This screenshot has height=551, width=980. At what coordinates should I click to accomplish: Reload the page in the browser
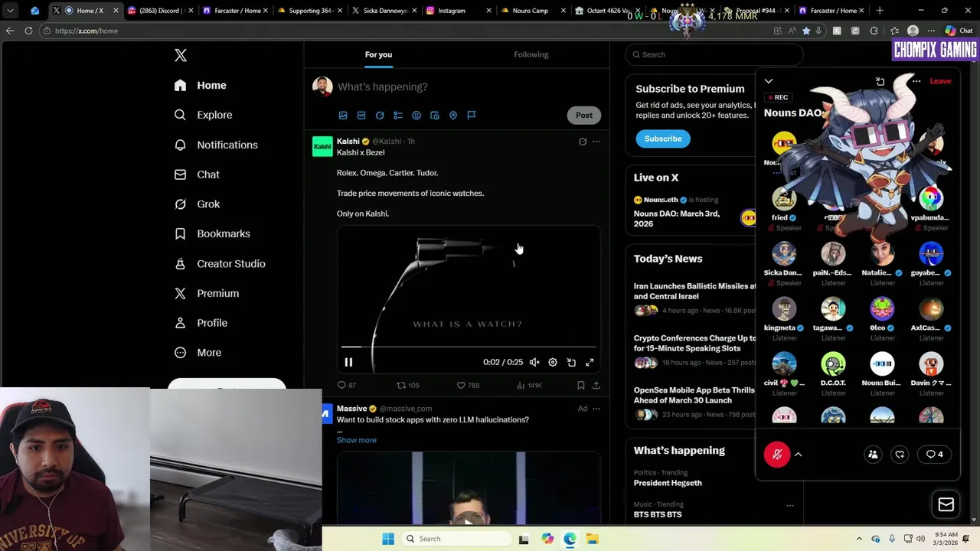click(28, 31)
